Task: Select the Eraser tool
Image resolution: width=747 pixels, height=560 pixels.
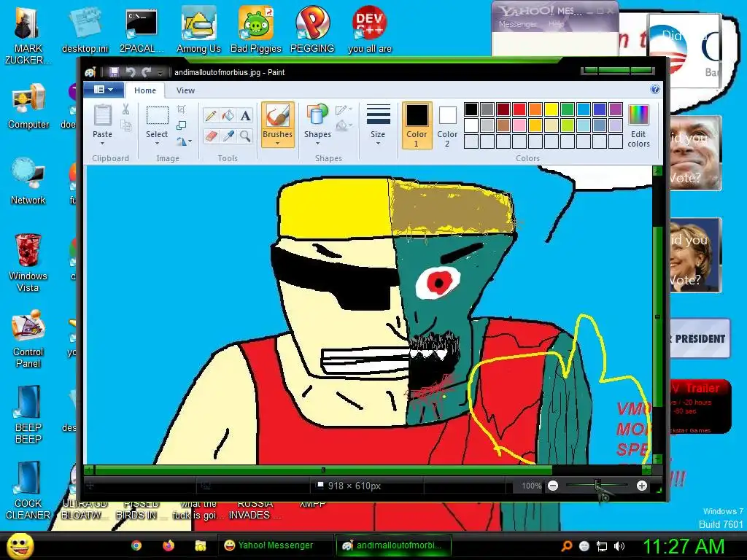Action: tap(211, 136)
